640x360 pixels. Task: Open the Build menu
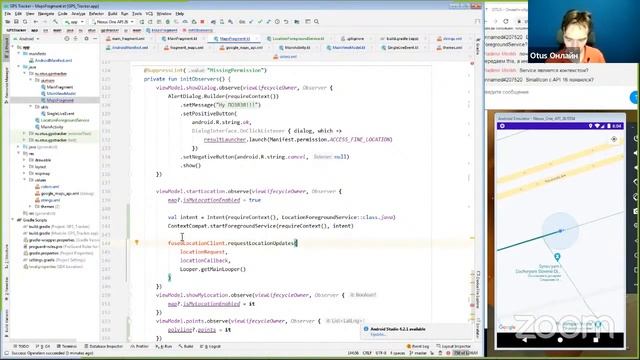pos(112,14)
